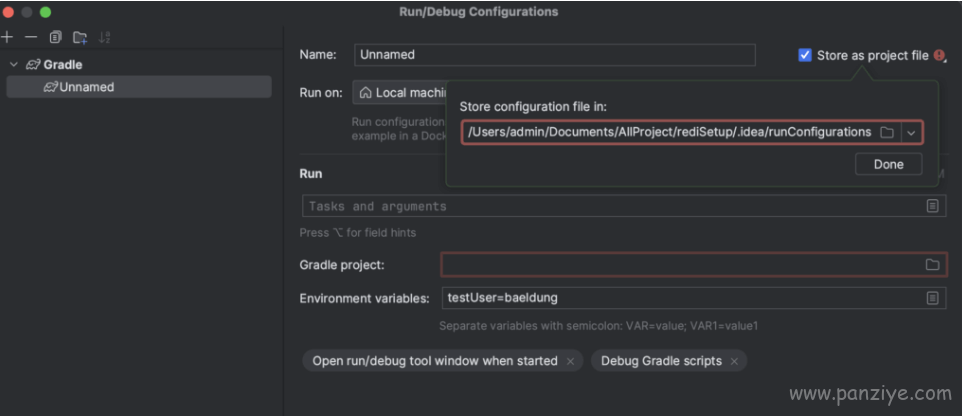The width and height of the screenshot is (962, 416).
Task: Click the Run section heading
Action: 310,174
